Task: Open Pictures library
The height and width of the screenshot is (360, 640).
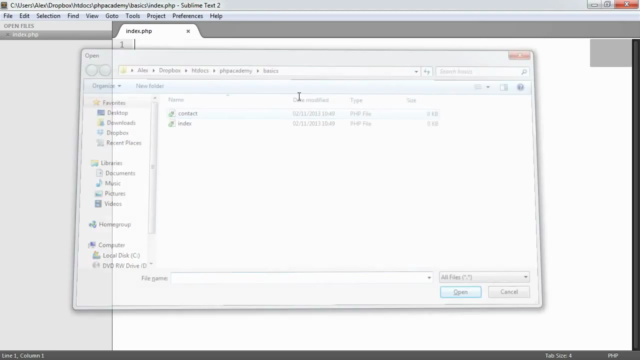Action: point(115,193)
